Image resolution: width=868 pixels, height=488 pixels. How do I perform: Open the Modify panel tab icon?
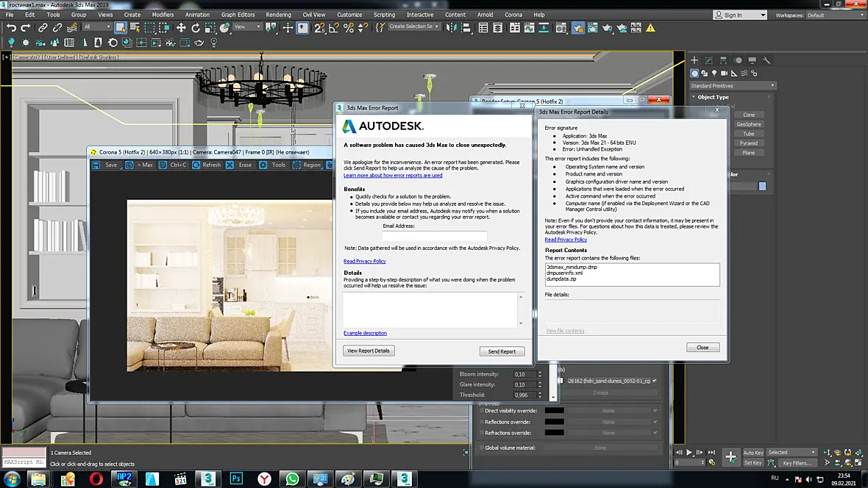pyautogui.click(x=708, y=60)
